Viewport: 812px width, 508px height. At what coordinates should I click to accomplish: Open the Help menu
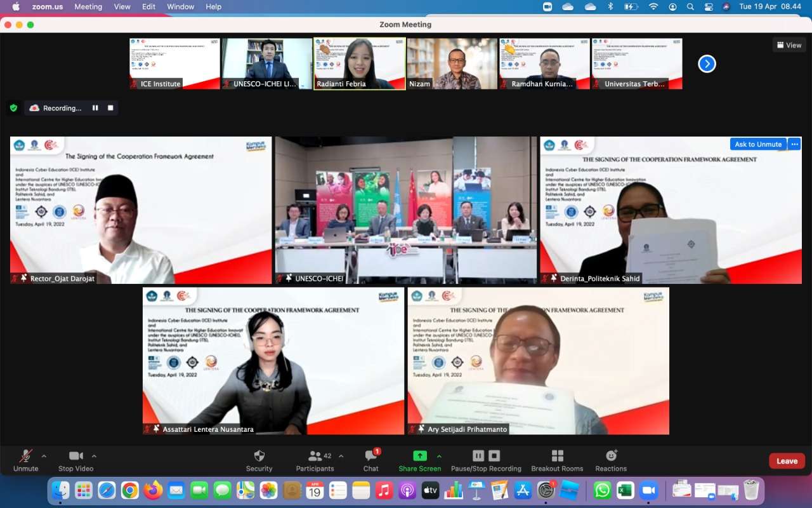214,6
